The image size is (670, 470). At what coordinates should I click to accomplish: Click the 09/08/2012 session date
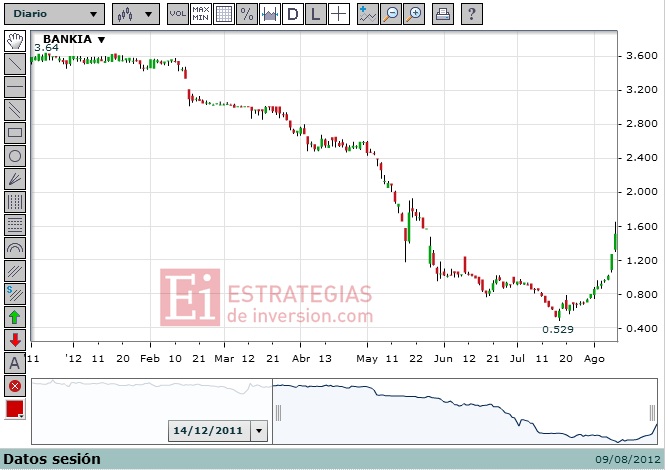pyautogui.click(x=628, y=460)
